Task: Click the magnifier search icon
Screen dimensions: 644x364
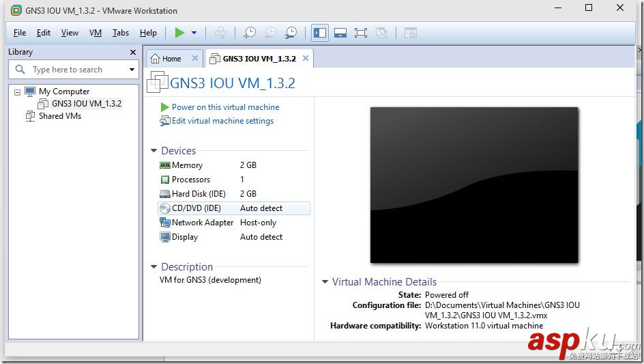Action: [x=20, y=69]
